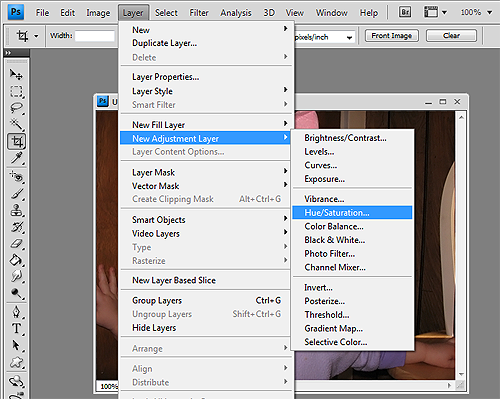Launch Adobe Bridge from the Br icon
The image size is (500, 399).
click(405, 12)
